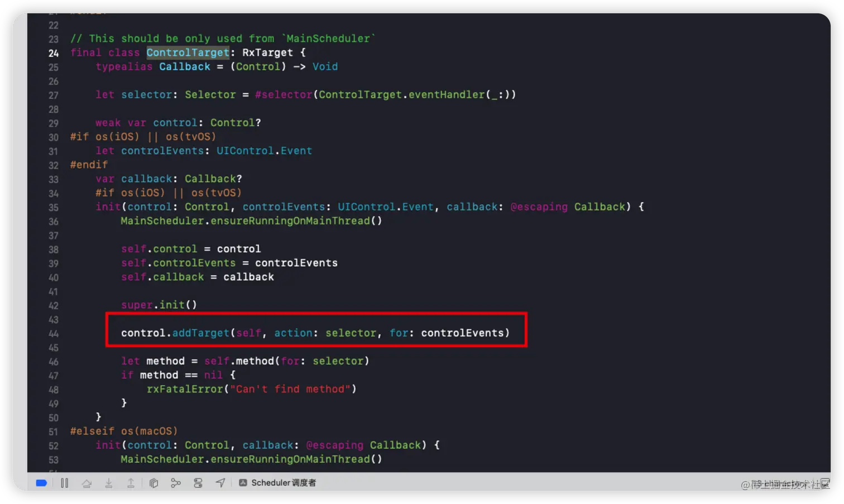The height and width of the screenshot is (504, 844).
Task: Click the Simulate Location arrow icon
Action: [220, 483]
